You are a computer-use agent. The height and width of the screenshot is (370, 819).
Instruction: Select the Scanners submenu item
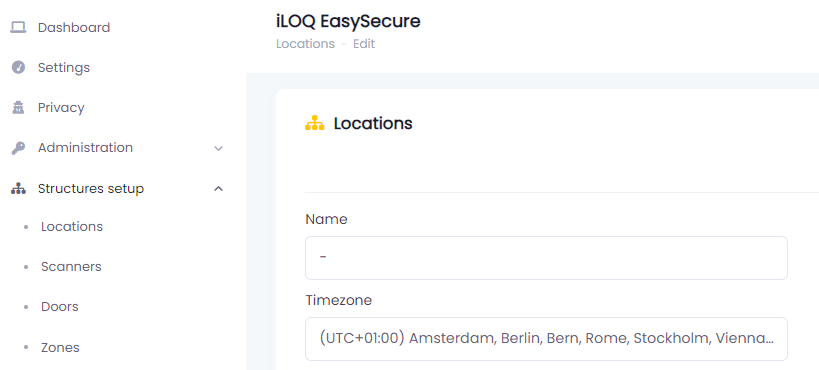point(71,267)
